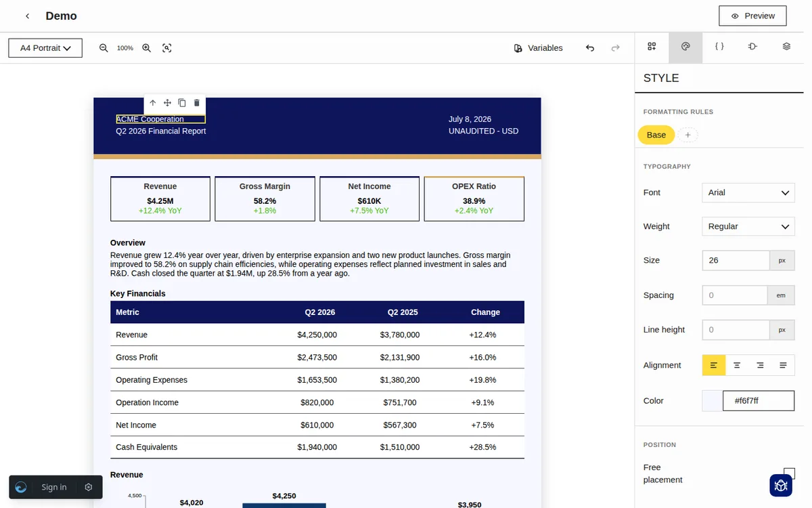Click the $4,250,000 revenue cell
Screen dimensions: 812x508
tap(317, 335)
